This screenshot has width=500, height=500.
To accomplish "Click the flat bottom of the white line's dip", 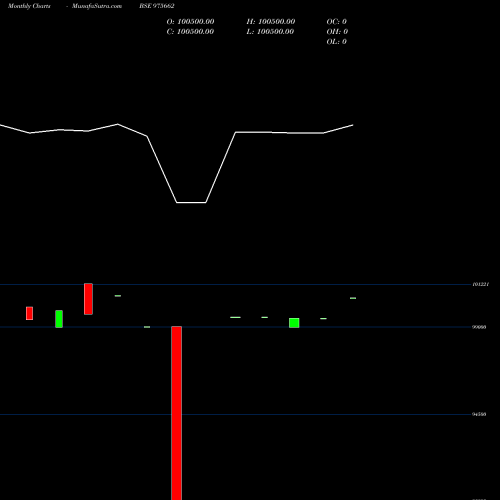I will click(191, 202).
